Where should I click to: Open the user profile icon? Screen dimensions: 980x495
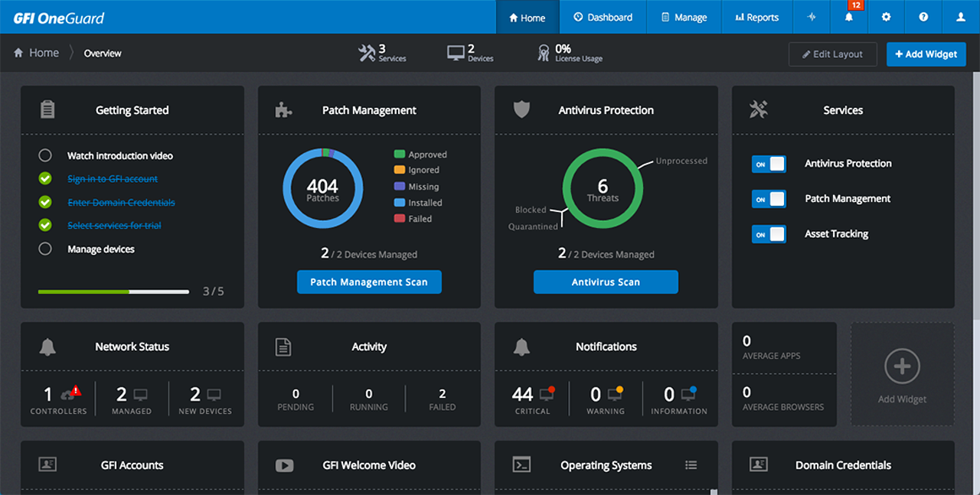[961, 17]
